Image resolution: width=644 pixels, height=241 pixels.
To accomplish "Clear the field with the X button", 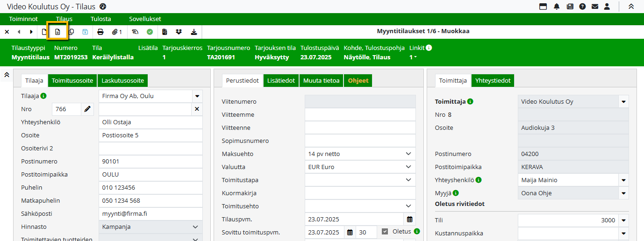I will 197,109.
